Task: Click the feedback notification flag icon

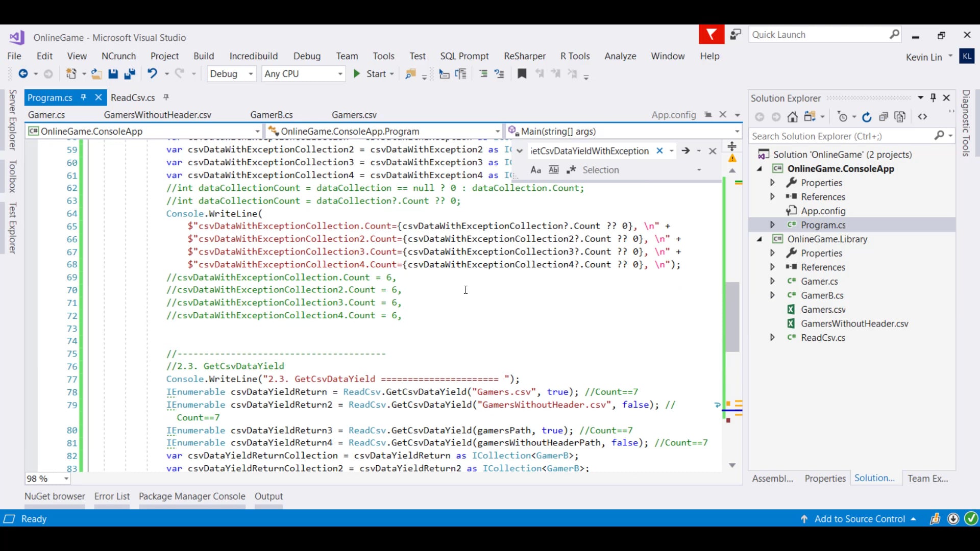Action: tap(711, 35)
